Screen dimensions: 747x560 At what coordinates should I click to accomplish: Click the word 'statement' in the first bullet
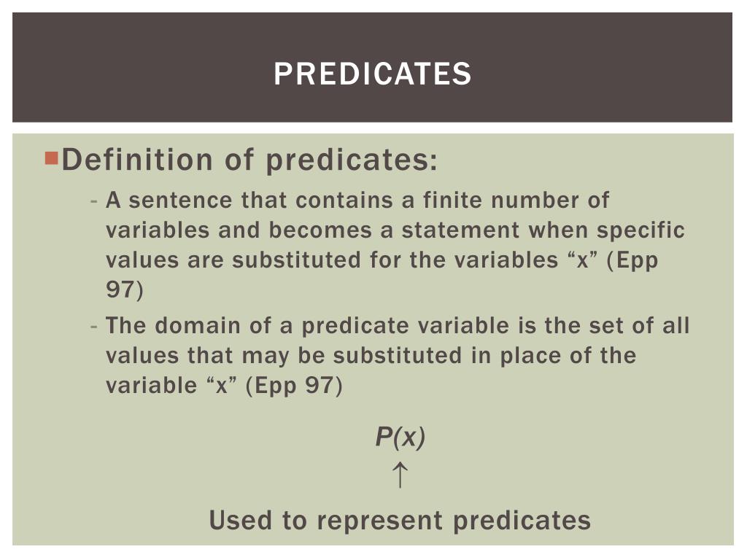tap(460, 230)
